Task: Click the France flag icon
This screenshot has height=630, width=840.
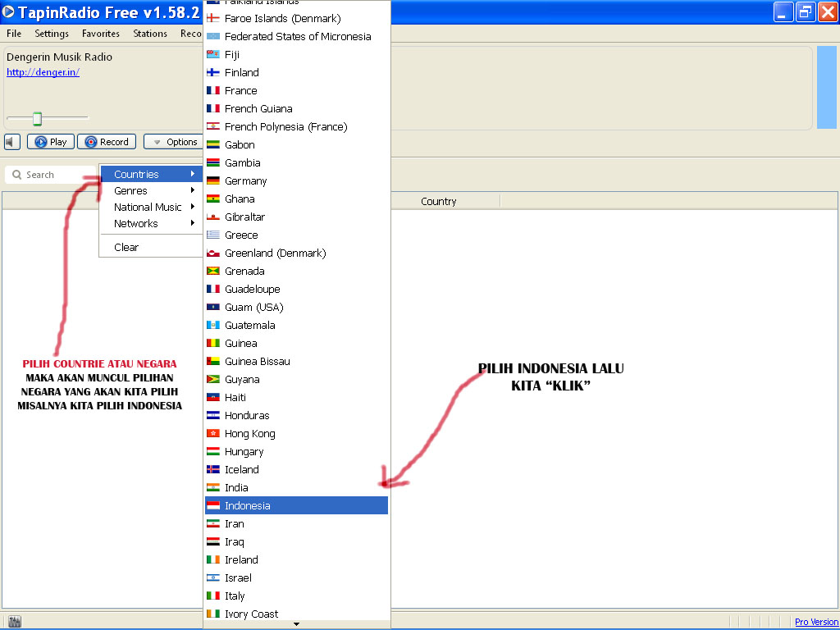Action: 213,90
